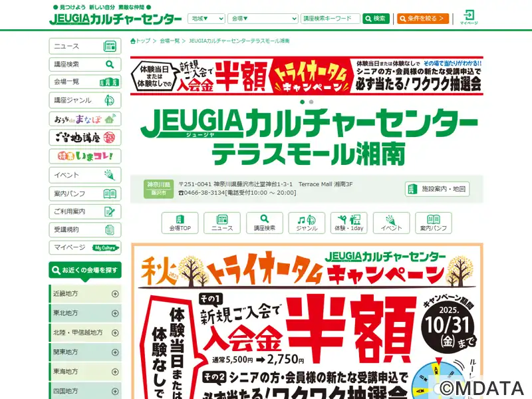The width and height of the screenshot is (532, 399).
Task: Click the 案内パンフ venue icon button
Action: (434, 223)
